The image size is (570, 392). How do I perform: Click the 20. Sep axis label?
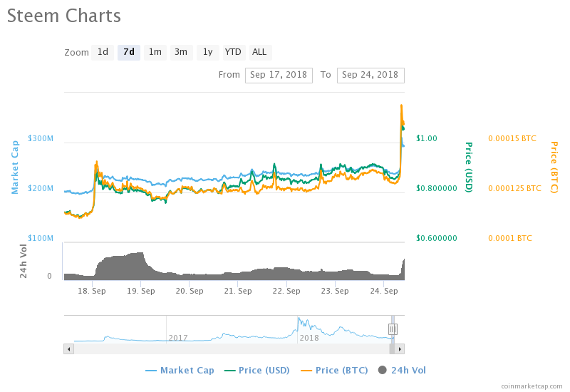tap(190, 291)
